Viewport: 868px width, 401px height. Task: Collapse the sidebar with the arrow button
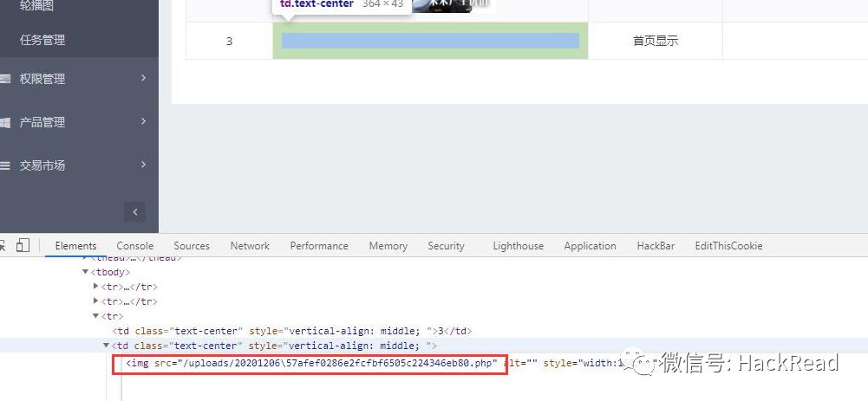[134, 211]
